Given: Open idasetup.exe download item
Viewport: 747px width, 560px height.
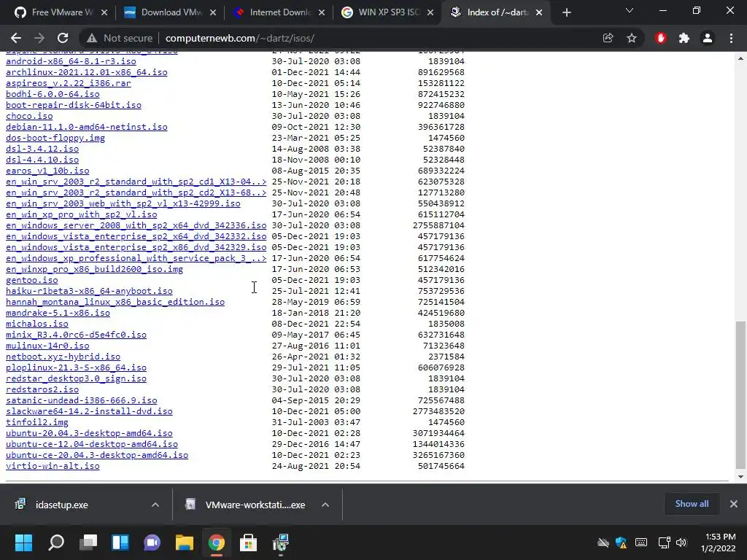Looking at the screenshot, I should click(61, 505).
